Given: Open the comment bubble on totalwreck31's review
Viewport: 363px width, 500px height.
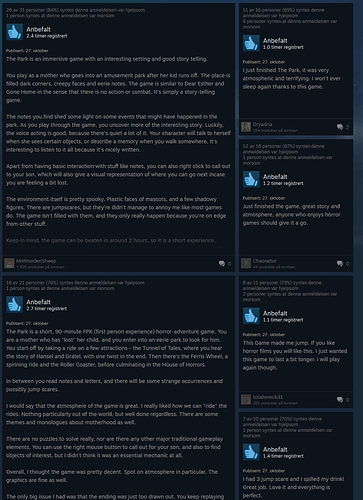Looking at the screenshot, I should pyautogui.click(x=343, y=400).
